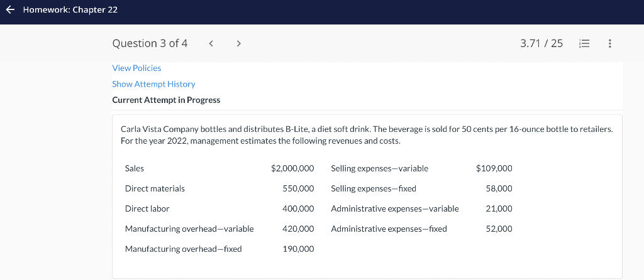Select the Administrative expenses—fixed label
Image resolution: width=644 pixels, height=280 pixels.
[x=389, y=229]
